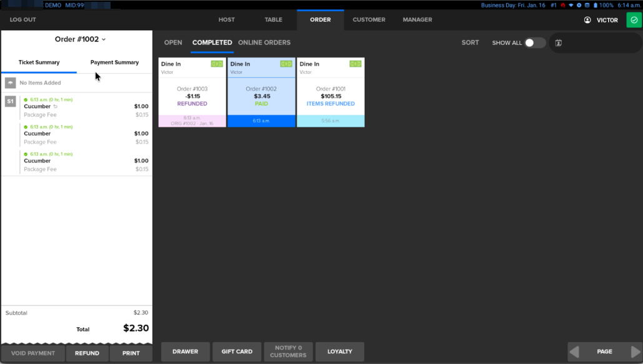
Task: Click the user profile icon beside VICTOR
Action: pos(587,20)
